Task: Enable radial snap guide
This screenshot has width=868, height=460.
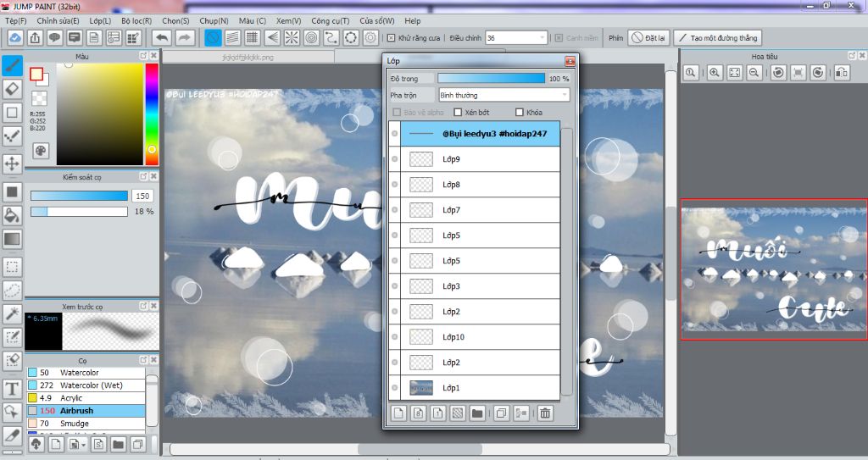Action: 292,37
